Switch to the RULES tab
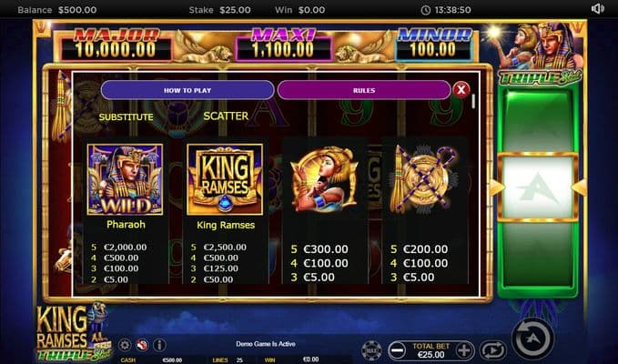 click(364, 90)
